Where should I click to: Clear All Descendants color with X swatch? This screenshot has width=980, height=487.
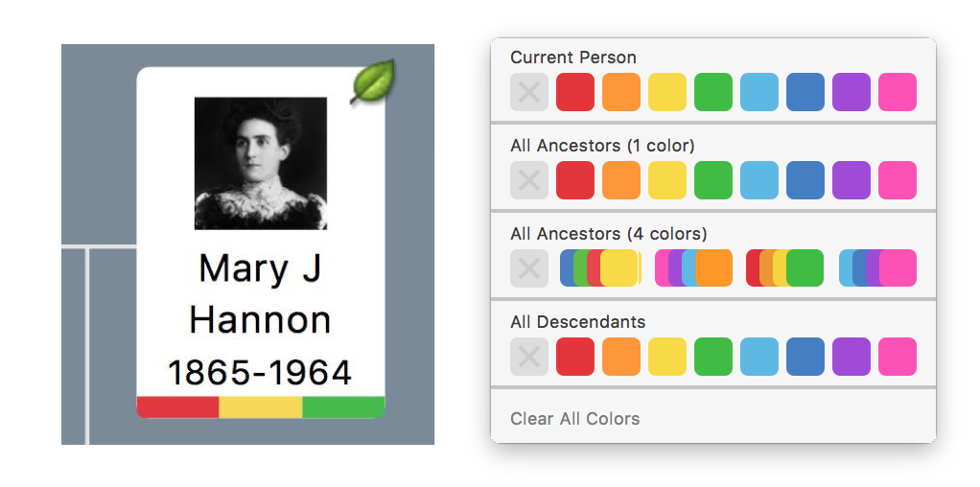529,357
